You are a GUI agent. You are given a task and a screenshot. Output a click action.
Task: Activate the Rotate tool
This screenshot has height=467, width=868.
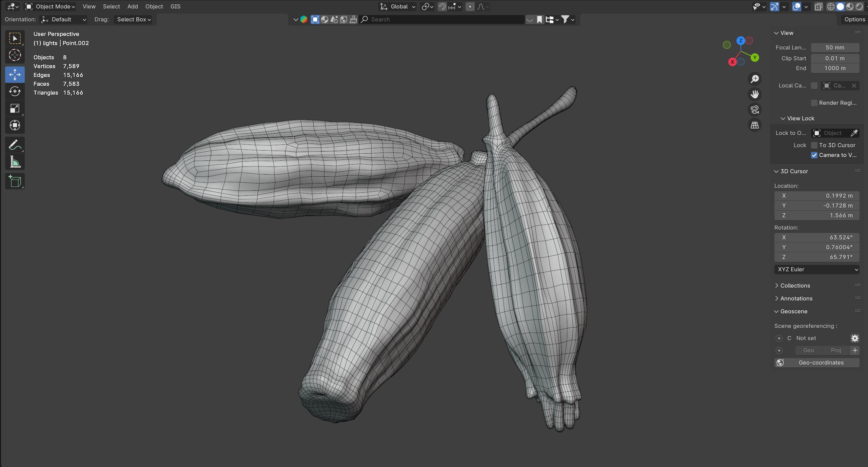[x=15, y=92]
